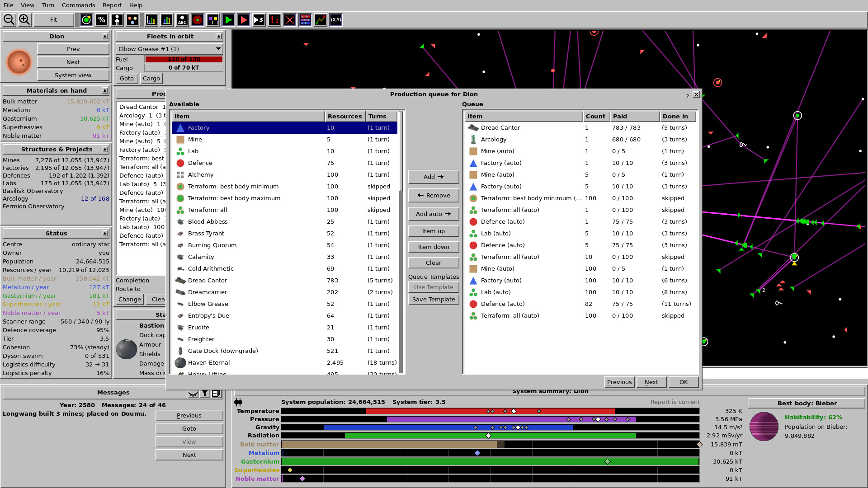Image resolution: width=868 pixels, height=488 pixels.
Task: Toggle the population person icon in toolbar
Action: (117, 20)
